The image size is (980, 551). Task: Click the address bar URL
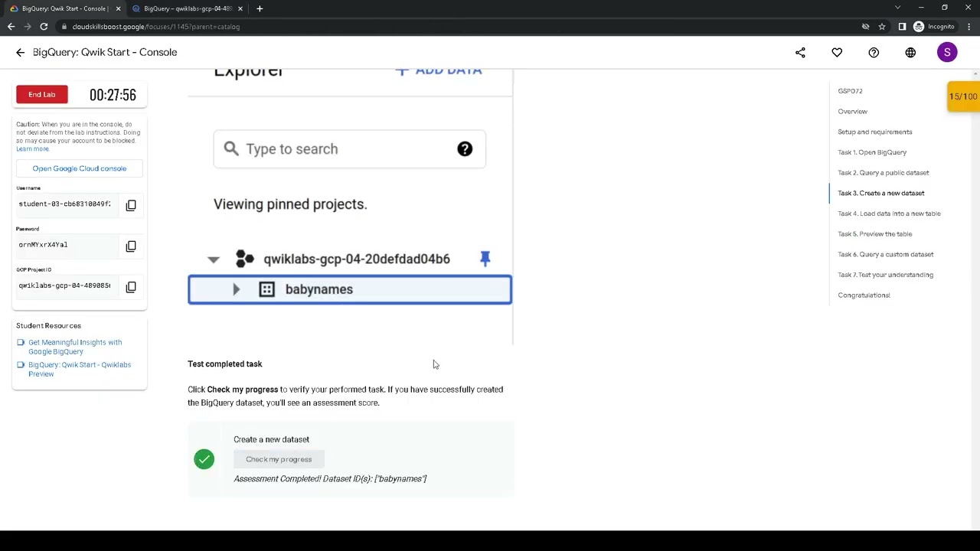click(156, 27)
